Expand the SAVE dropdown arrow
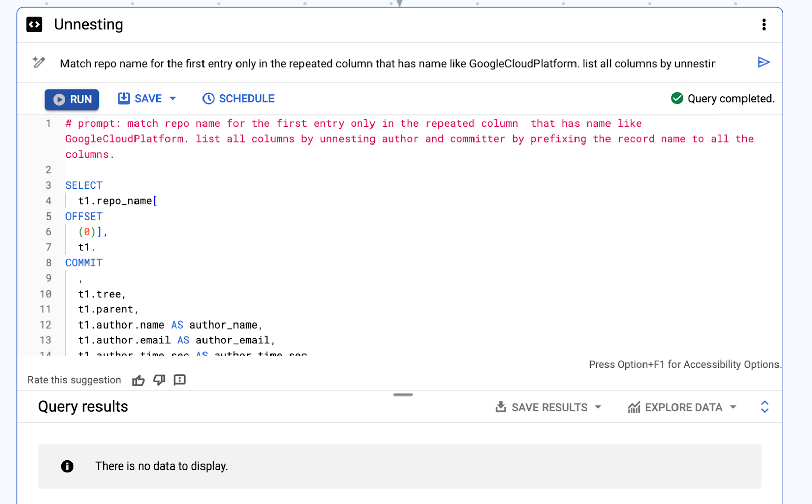This screenshot has width=812, height=504. pos(173,99)
